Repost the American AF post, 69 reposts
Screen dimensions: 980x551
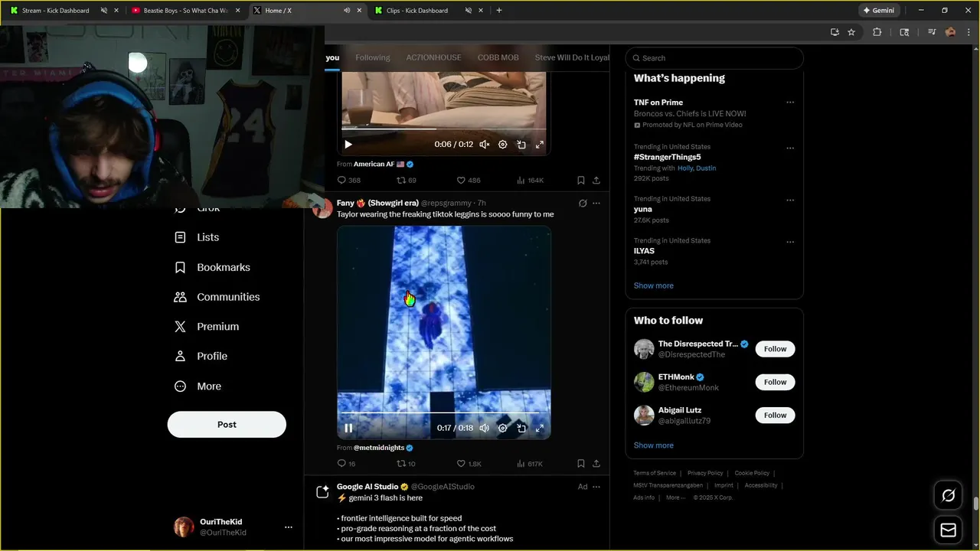(x=406, y=181)
